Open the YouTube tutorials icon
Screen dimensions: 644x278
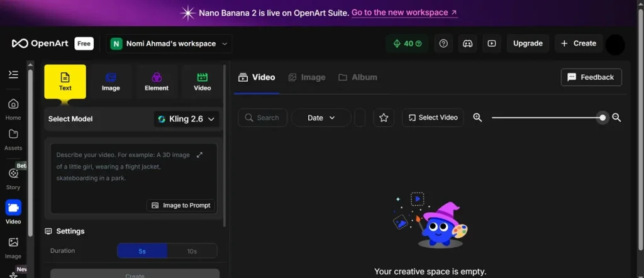tap(492, 43)
